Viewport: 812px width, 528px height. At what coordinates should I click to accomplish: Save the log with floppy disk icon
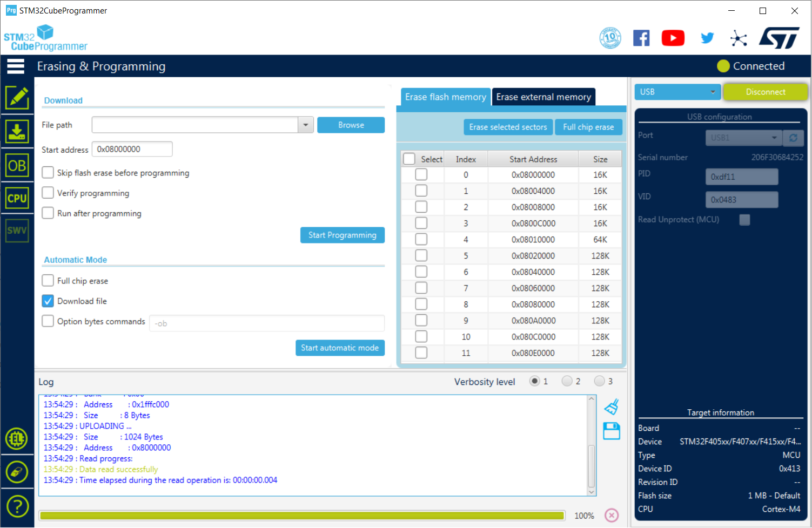(611, 431)
